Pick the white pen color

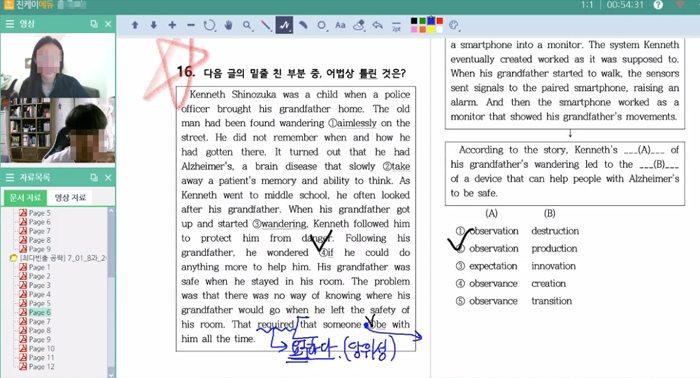(x=440, y=29)
